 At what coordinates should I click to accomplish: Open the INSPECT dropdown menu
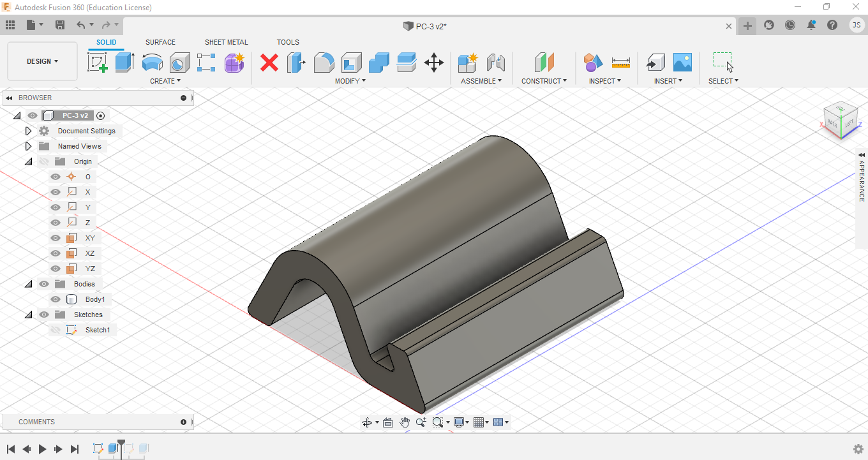click(x=604, y=81)
